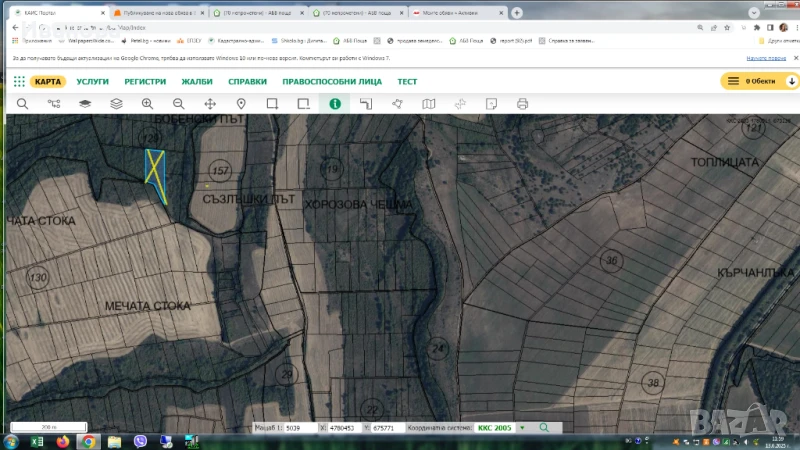Expand the 0 Обекти panel arrow
Screen dimensions: 800x450
point(792,81)
